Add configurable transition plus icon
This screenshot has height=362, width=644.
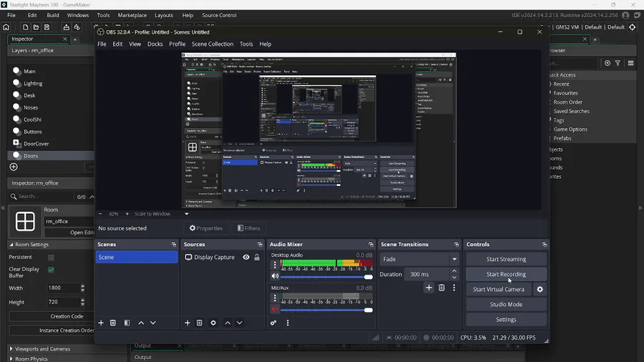coord(429,288)
